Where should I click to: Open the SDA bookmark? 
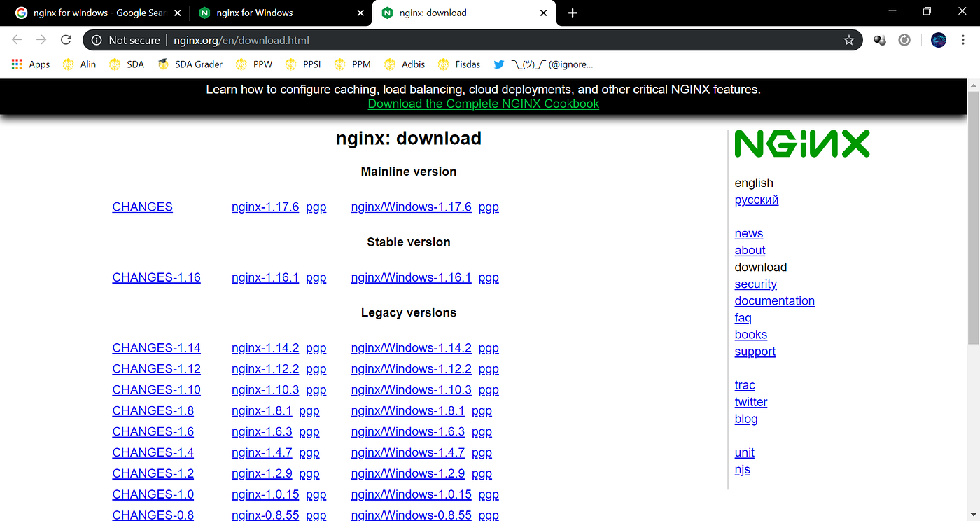[x=127, y=64]
